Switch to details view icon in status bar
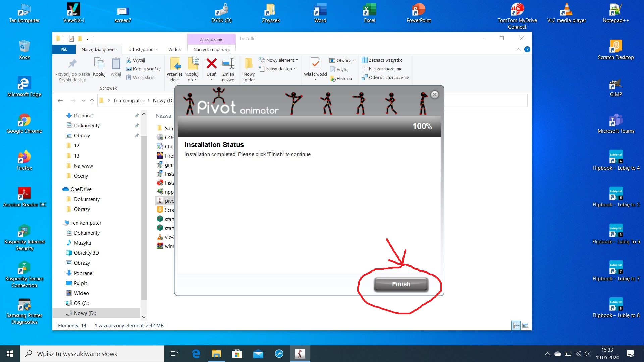This screenshot has width=644, height=362. point(516,325)
